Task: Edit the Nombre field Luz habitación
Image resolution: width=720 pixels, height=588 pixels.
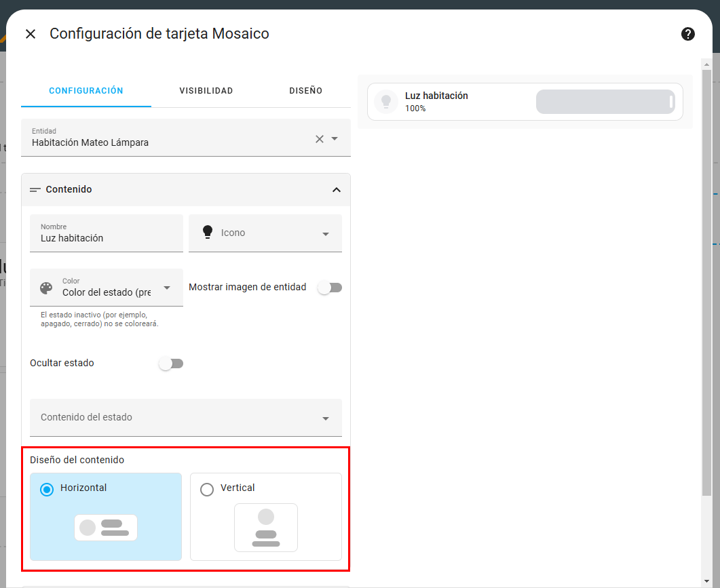Action: coord(107,233)
